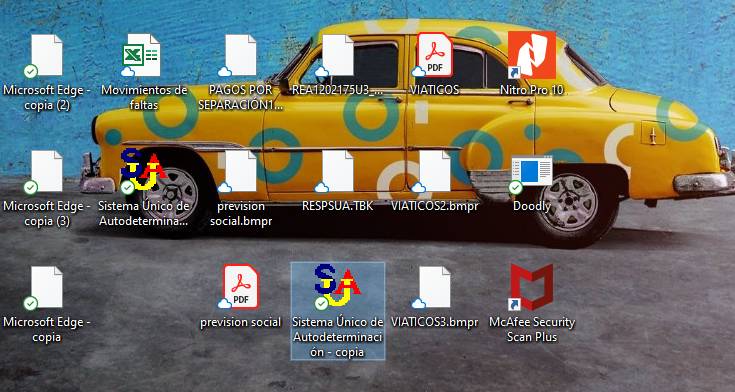Click the Doodly text label

pyautogui.click(x=532, y=206)
